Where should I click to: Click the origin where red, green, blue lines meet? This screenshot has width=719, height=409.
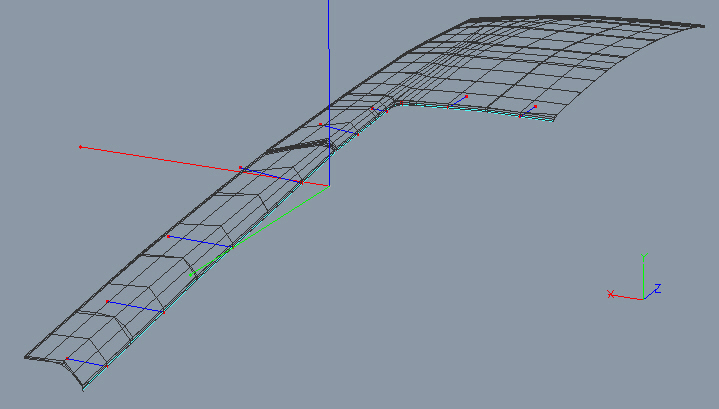(328, 185)
